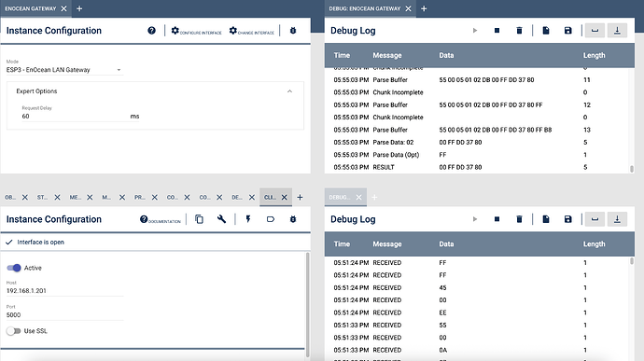Start logging in bottom Debug Log

pos(475,219)
